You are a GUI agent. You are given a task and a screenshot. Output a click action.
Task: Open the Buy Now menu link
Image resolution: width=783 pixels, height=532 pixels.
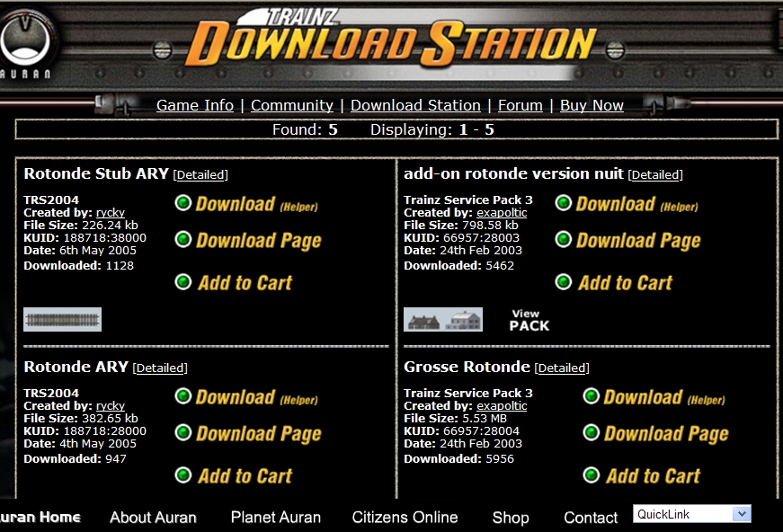click(x=592, y=105)
